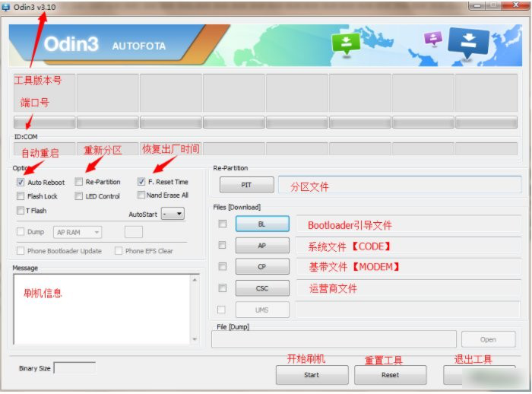Click the AP file button
This screenshot has width=532, height=394.
(262, 245)
